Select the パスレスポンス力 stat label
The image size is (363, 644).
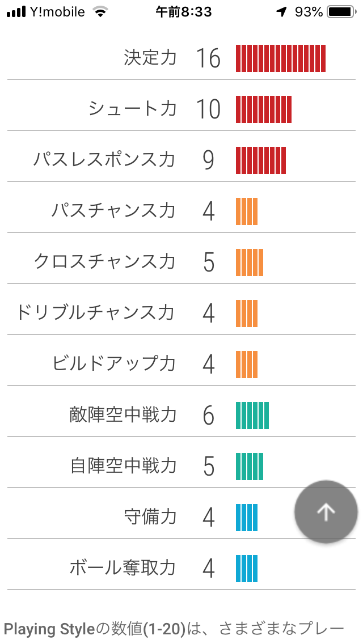(104, 160)
